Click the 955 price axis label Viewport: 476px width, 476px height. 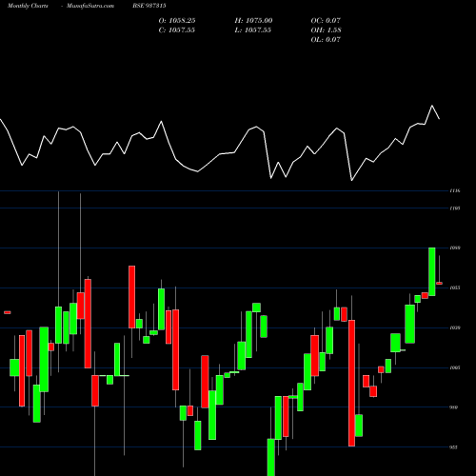click(454, 447)
